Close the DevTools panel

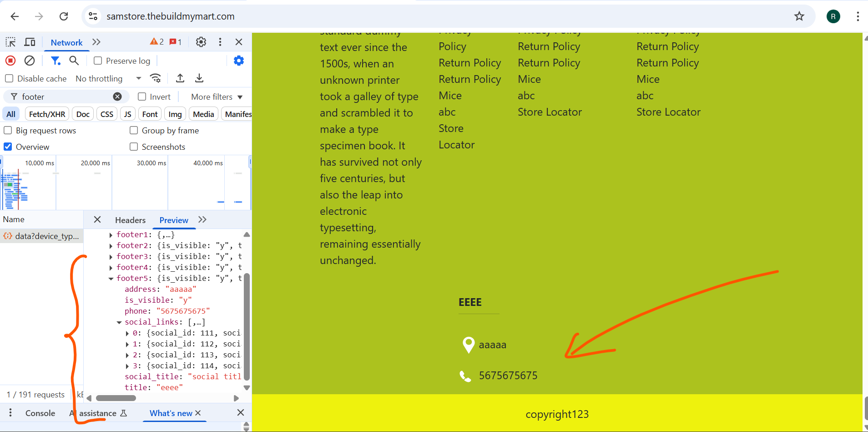click(239, 42)
